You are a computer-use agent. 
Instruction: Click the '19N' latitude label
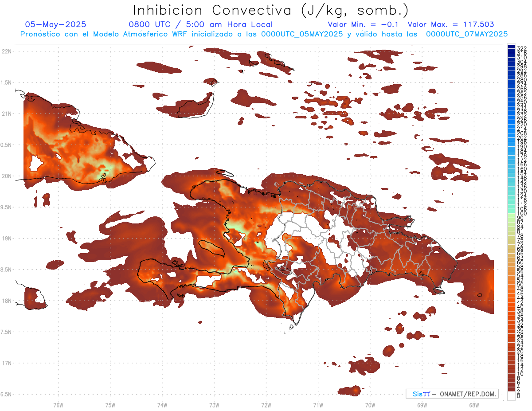(x=6, y=238)
